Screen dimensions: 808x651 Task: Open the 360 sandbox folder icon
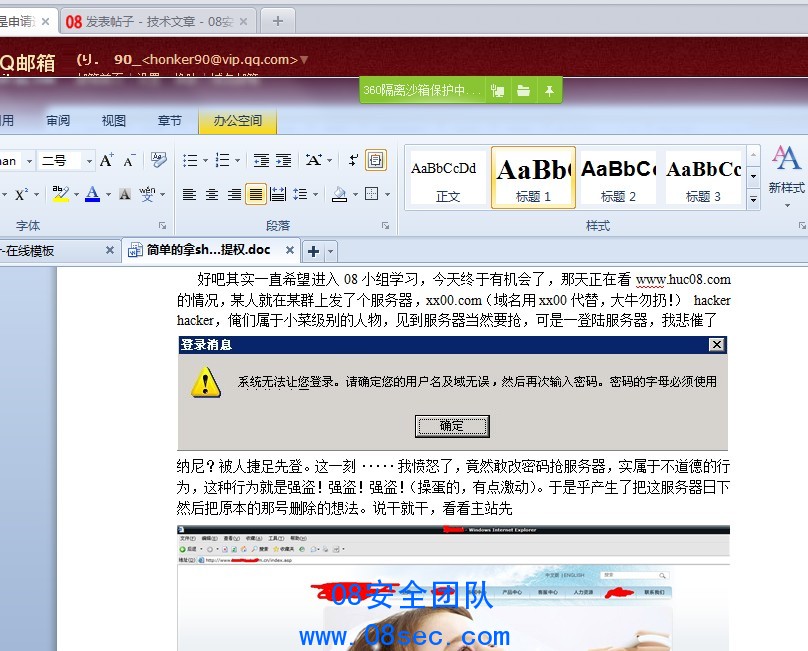click(x=524, y=91)
